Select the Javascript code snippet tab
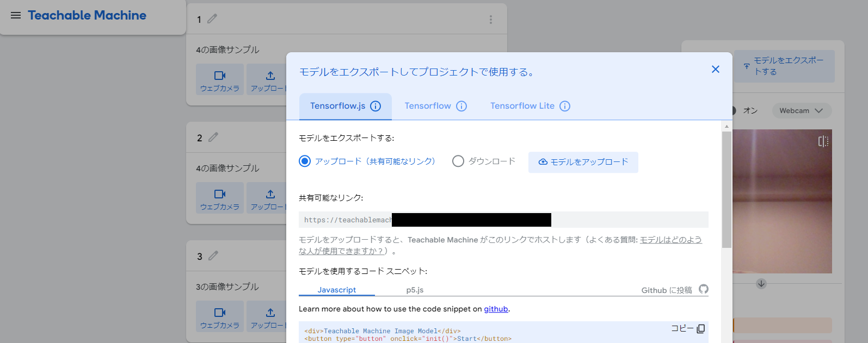868x343 pixels. [337, 290]
